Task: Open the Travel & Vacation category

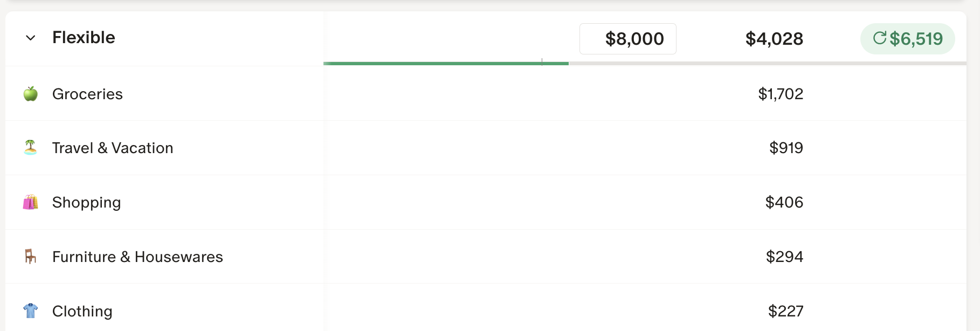Action: [113, 148]
